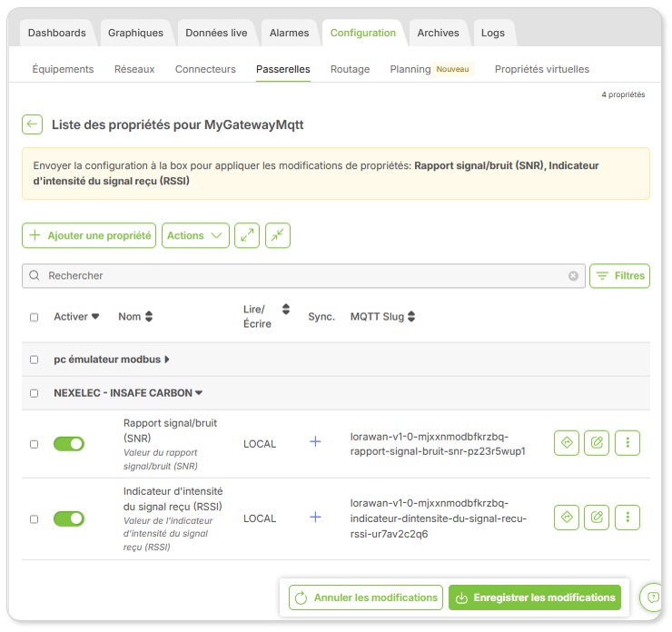Open the Archives tab
This screenshot has height=632, width=672.
[438, 33]
